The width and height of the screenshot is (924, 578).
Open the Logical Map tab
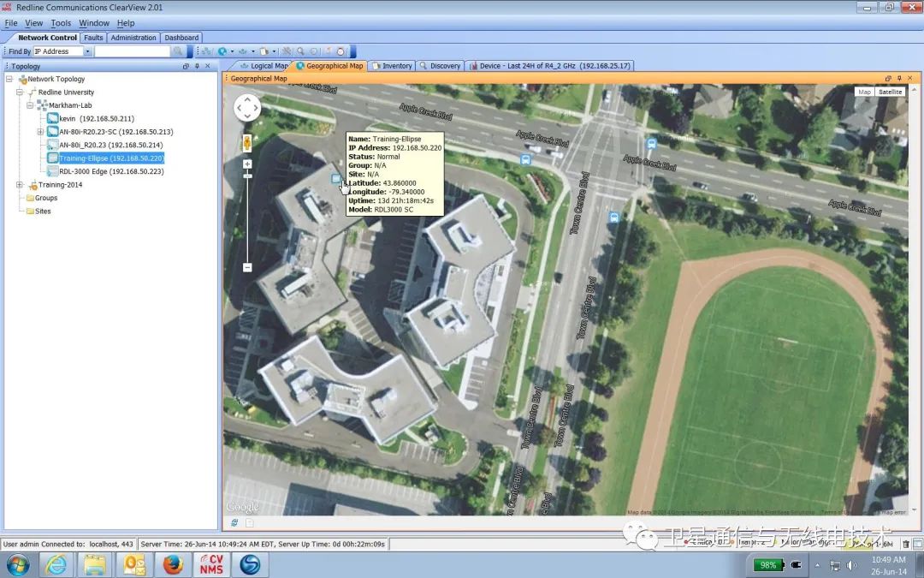click(x=264, y=66)
